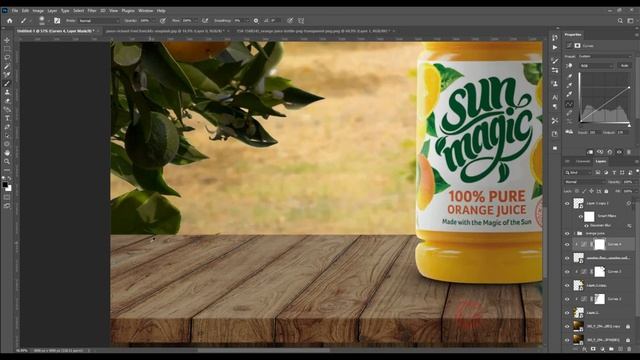Open symmetry paint options butterfly icon
Viewport: 640px width, 360px height.
(301, 20)
